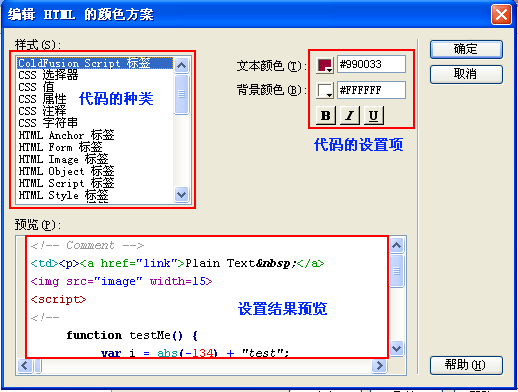This screenshot has height=392, width=518.
Task: Toggle the Bold (B) style button
Action: click(325, 115)
